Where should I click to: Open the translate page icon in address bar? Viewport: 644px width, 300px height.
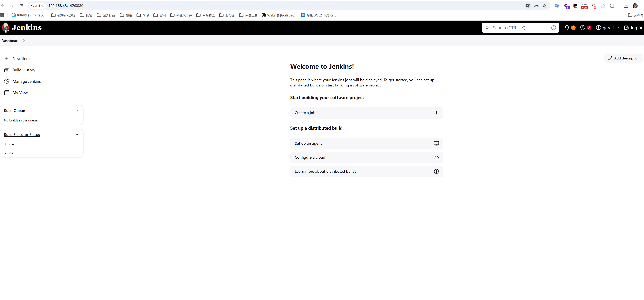[x=528, y=6]
